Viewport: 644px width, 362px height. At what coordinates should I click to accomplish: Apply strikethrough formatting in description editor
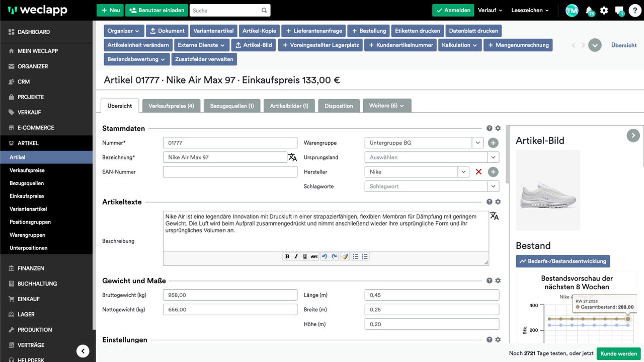[x=314, y=256]
